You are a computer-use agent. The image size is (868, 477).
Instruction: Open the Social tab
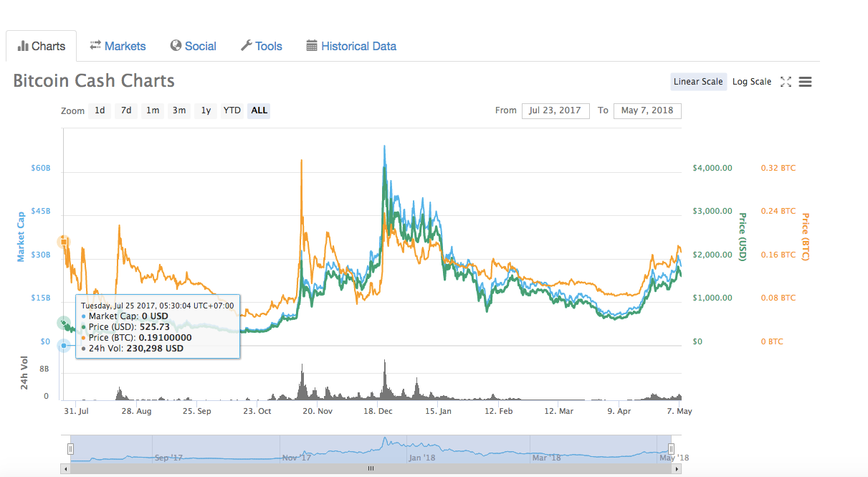(193, 46)
